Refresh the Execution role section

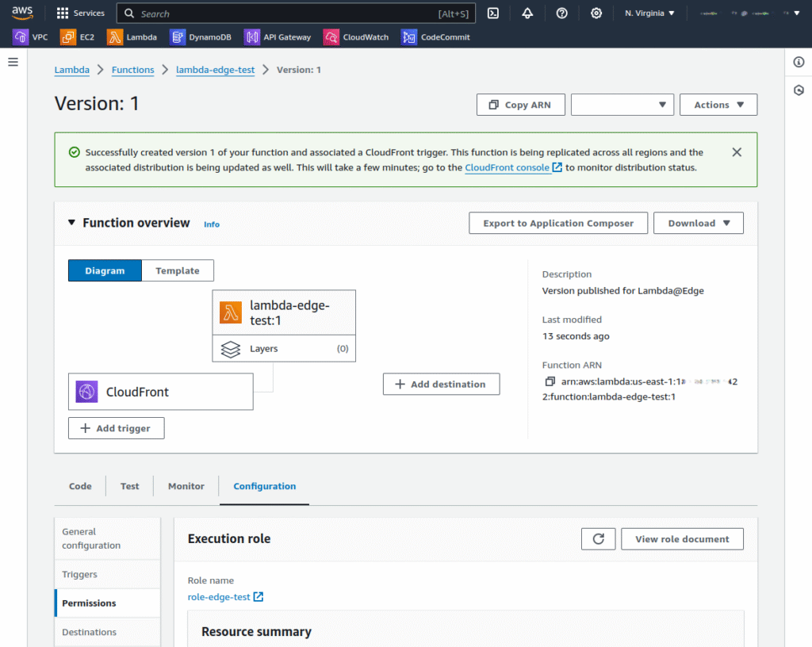pyautogui.click(x=598, y=539)
